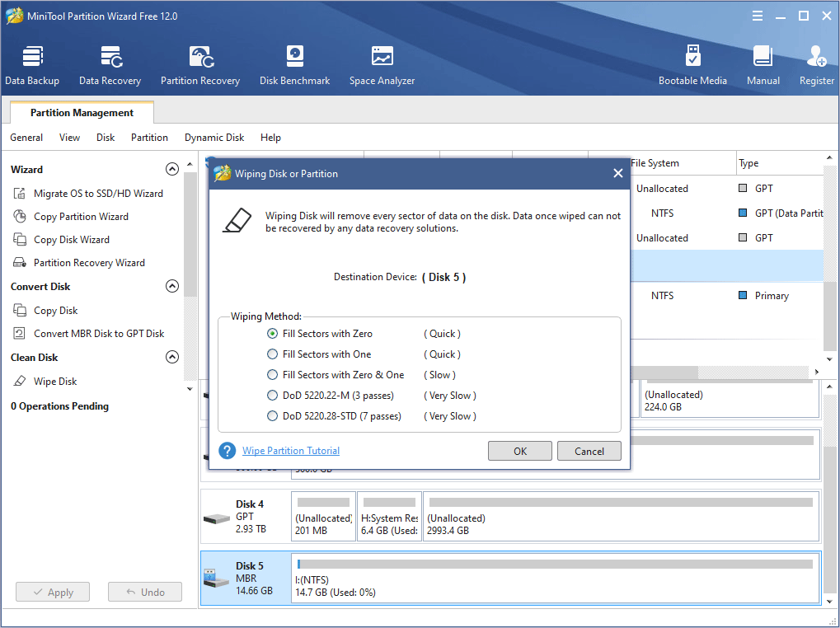Select Fill Sectors with One option
The width and height of the screenshot is (840, 628).
[273, 354]
